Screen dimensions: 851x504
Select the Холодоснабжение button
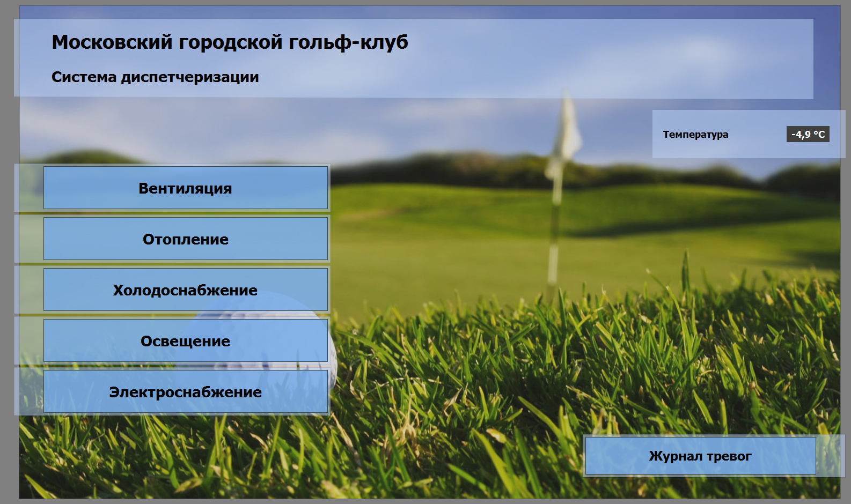coord(185,290)
